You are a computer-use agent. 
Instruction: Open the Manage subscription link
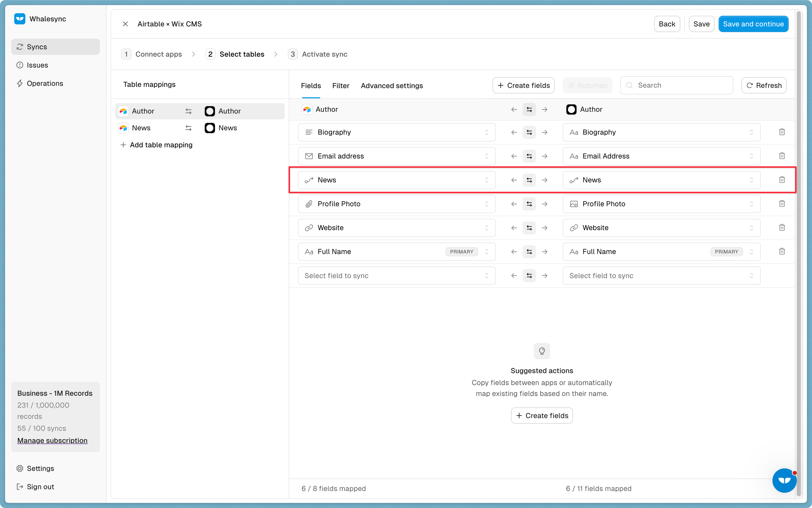coord(52,440)
